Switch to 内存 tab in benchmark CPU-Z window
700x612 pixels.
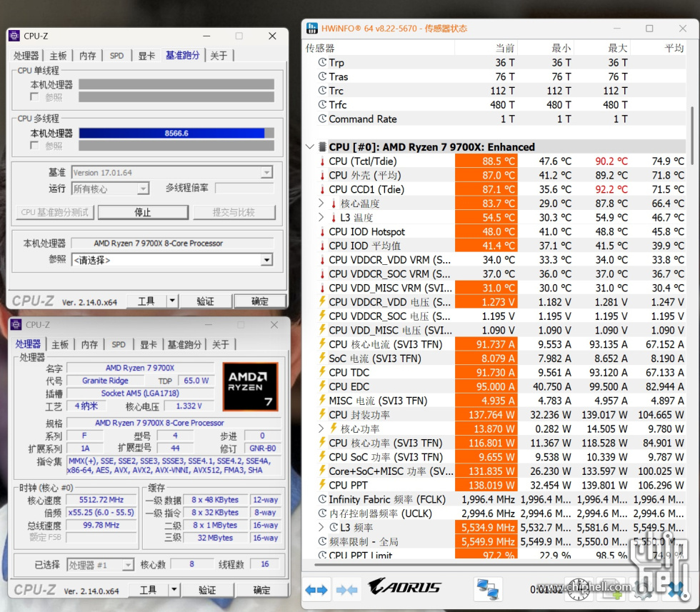87,56
